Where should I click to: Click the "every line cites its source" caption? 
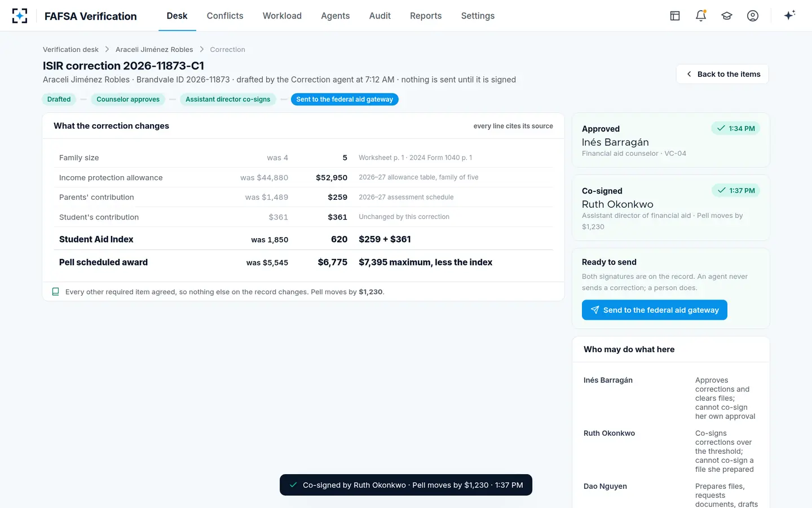pos(513,126)
